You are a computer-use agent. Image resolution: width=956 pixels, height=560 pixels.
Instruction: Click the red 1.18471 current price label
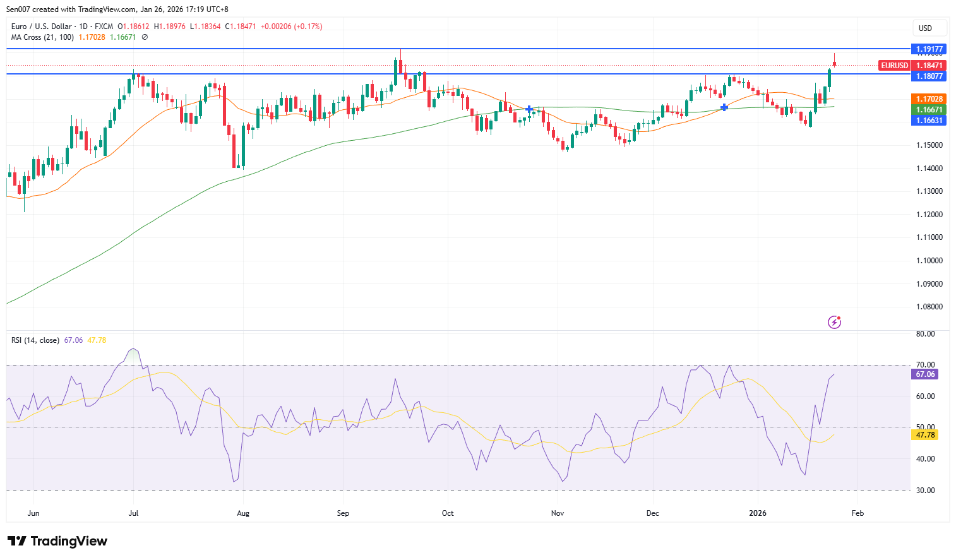point(929,66)
